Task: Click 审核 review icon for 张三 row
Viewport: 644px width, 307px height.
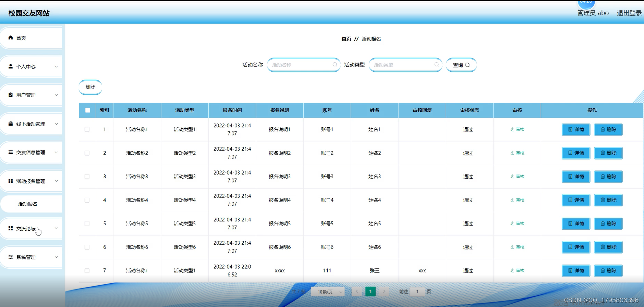Action: (x=517, y=271)
